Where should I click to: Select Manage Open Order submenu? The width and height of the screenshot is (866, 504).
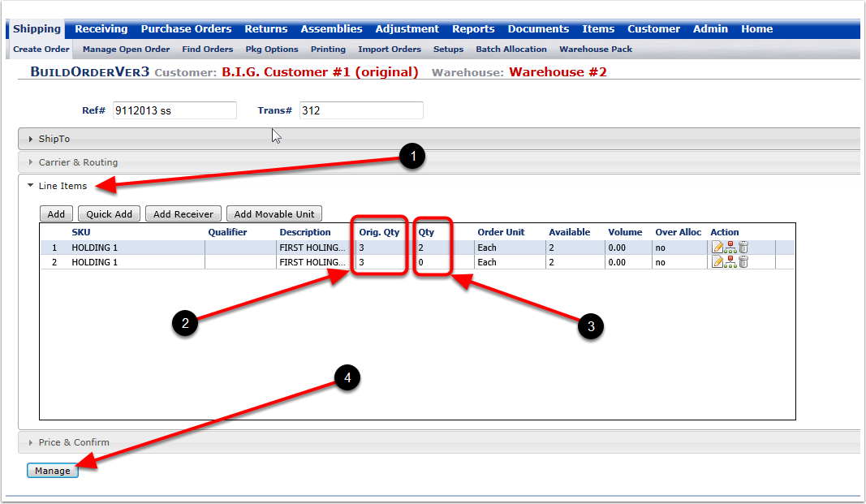[x=126, y=50]
